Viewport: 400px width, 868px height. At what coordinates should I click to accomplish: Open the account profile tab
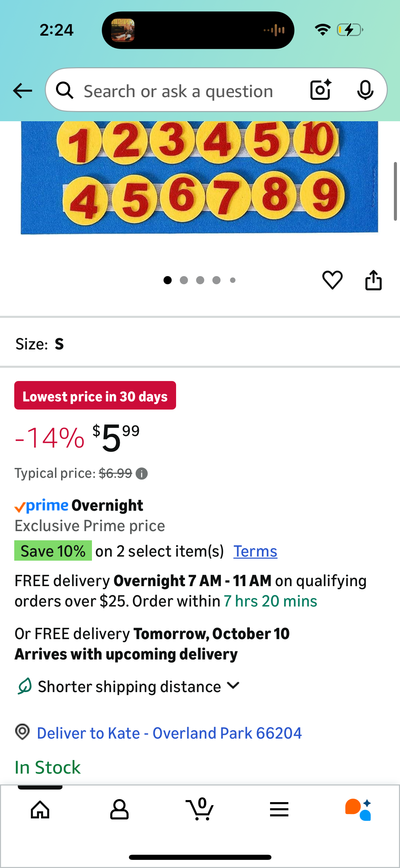coord(119,810)
